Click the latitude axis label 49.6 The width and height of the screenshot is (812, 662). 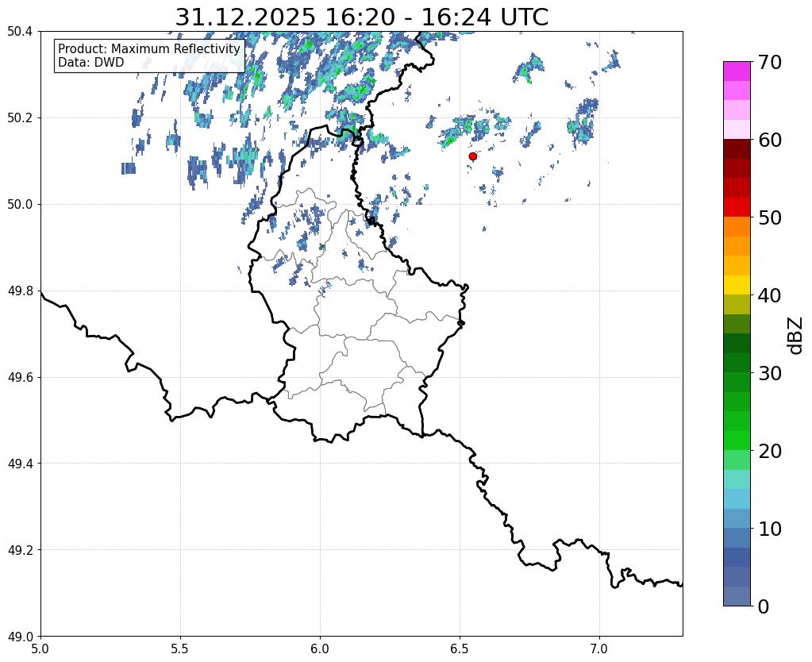(20, 378)
